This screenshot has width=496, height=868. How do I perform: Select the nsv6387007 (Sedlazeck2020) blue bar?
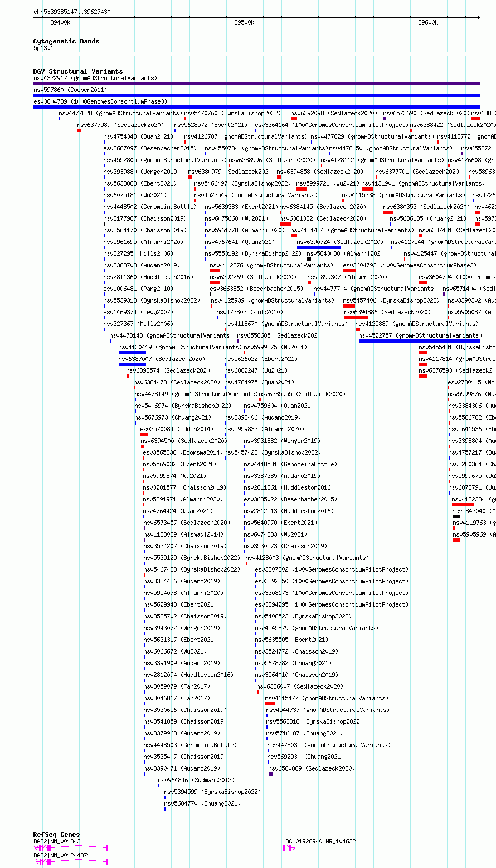(132, 364)
